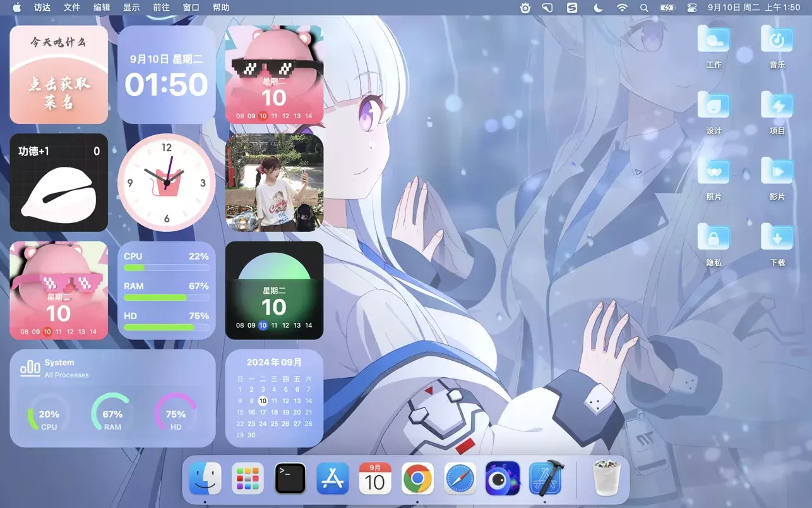Open the 访达 menu
Image resolution: width=812 pixels, height=508 pixels.
(x=42, y=8)
